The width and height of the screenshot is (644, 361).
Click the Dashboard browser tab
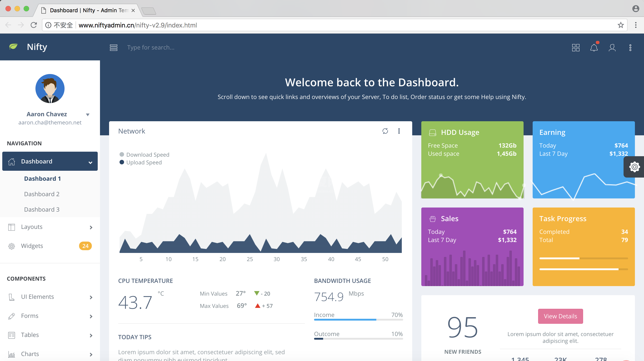[x=88, y=10]
